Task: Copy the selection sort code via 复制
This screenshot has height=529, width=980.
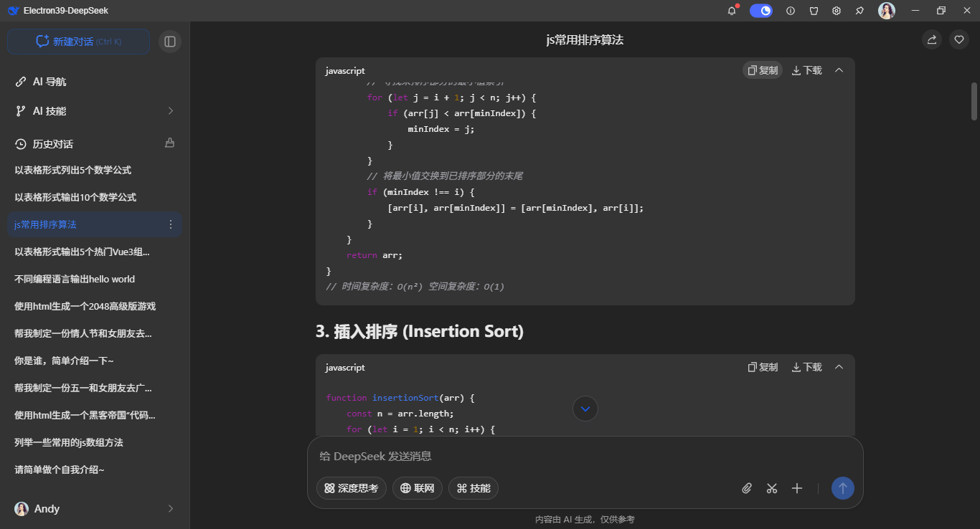Action: click(762, 70)
